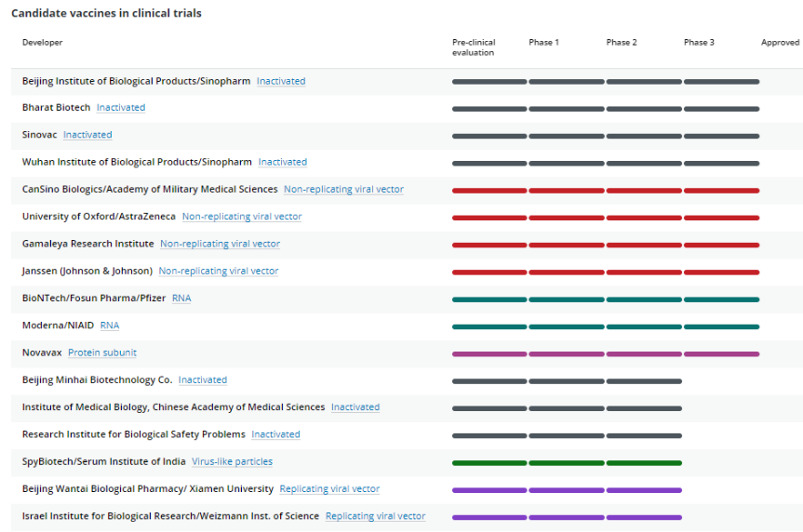803x532 pixels.
Task: Click Phase 3 pink progress bar for Novavax
Action: click(721, 353)
